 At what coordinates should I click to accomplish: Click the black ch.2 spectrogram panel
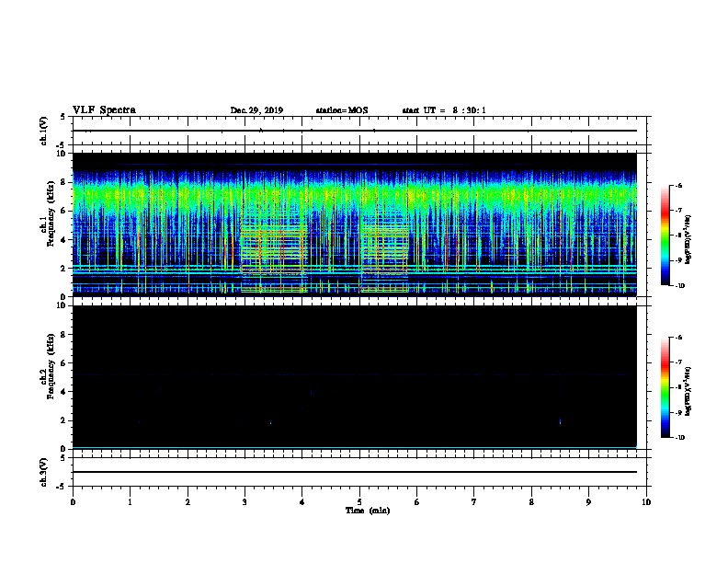[x=355, y=377]
